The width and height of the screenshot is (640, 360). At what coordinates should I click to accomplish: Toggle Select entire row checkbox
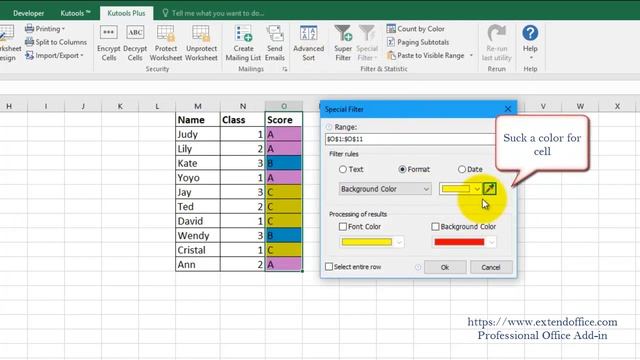(329, 267)
